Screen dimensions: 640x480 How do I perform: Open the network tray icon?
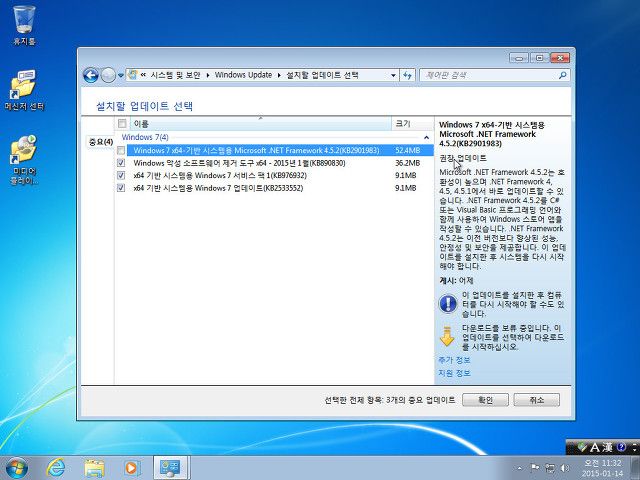tap(550, 468)
